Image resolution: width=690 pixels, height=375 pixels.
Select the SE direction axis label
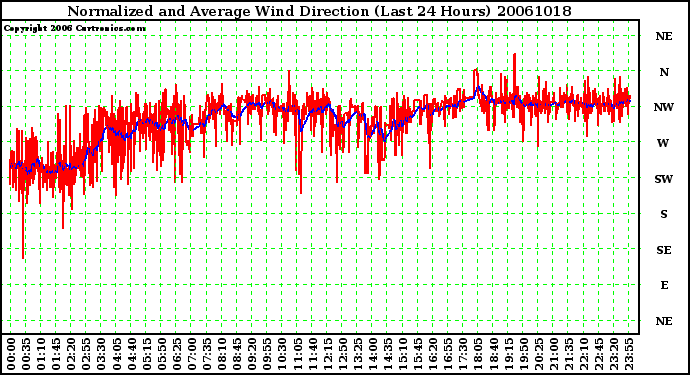pyautogui.click(x=664, y=250)
